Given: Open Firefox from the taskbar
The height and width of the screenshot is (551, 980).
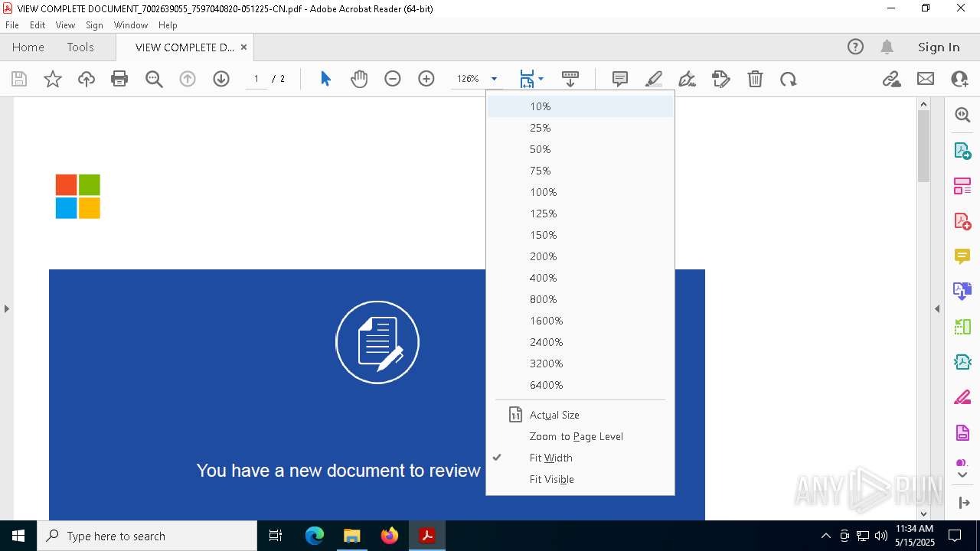Looking at the screenshot, I should (x=390, y=536).
